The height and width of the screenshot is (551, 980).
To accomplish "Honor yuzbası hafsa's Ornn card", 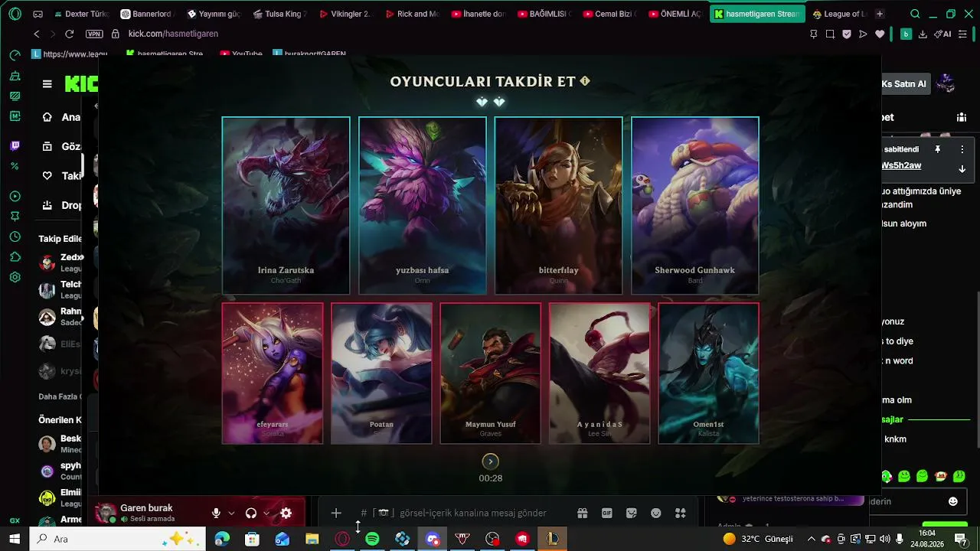I will tap(423, 205).
